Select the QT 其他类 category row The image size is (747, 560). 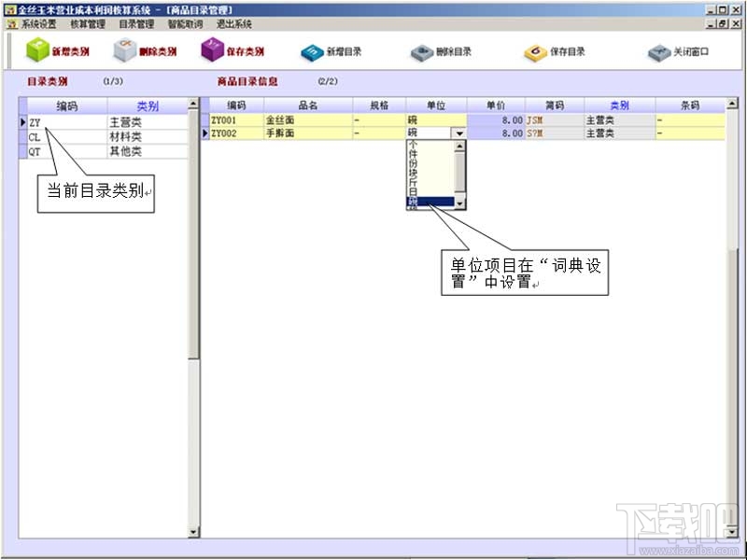[104, 151]
